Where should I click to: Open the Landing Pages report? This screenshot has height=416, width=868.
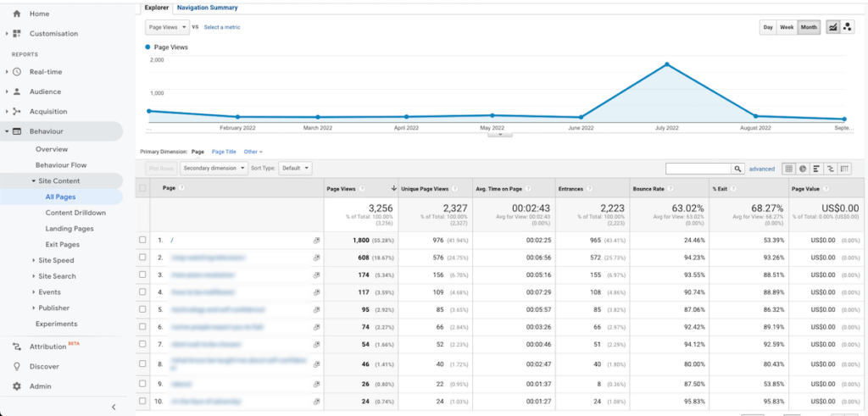70,229
